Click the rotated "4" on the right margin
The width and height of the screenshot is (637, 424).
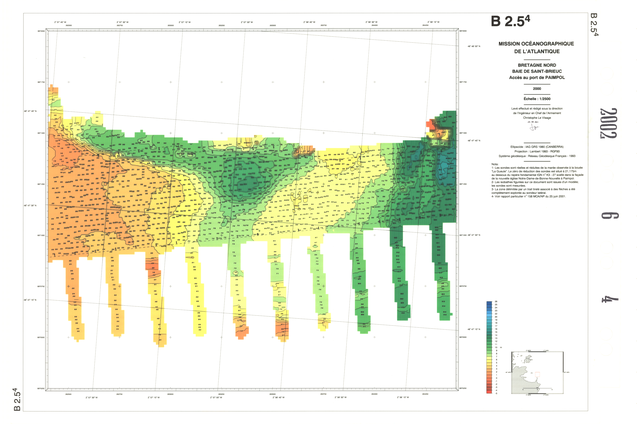(x=609, y=298)
